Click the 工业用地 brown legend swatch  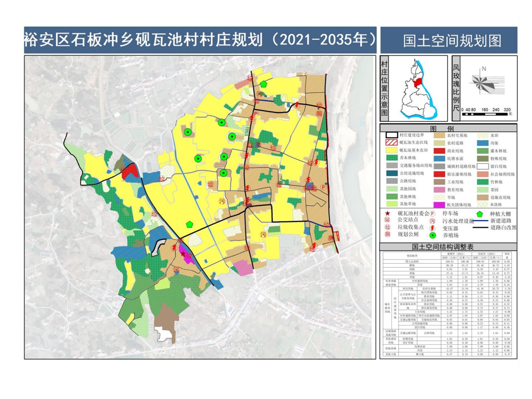pyautogui.click(x=439, y=182)
